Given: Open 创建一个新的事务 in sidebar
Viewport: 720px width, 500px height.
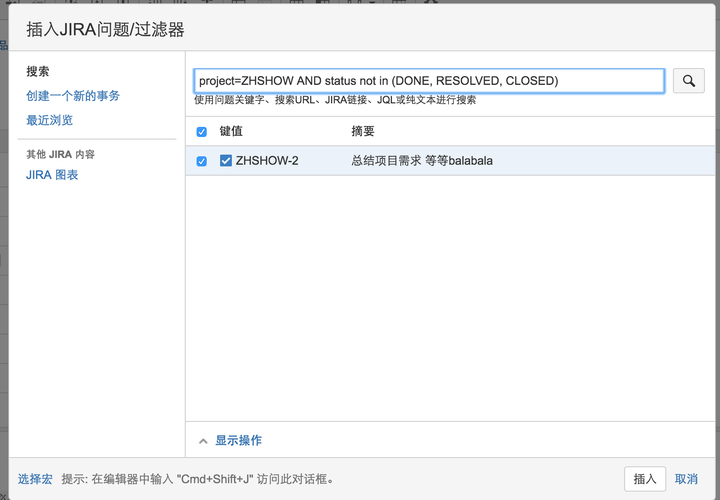Looking at the screenshot, I should [x=73, y=96].
